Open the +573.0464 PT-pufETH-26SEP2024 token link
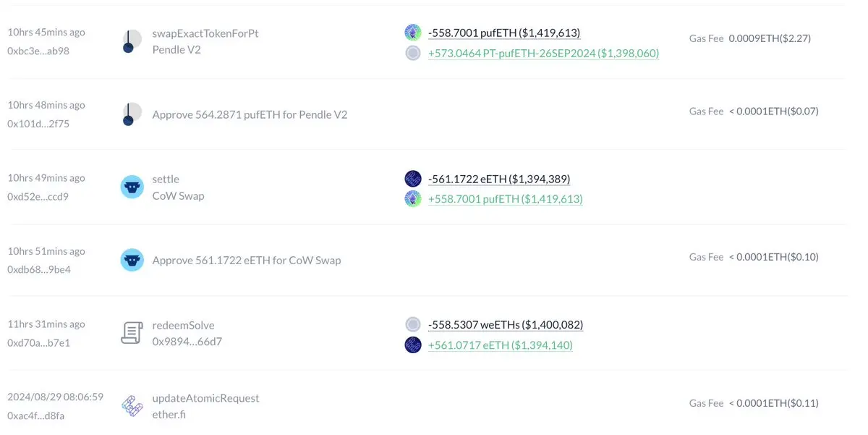 pyautogui.click(x=543, y=53)
